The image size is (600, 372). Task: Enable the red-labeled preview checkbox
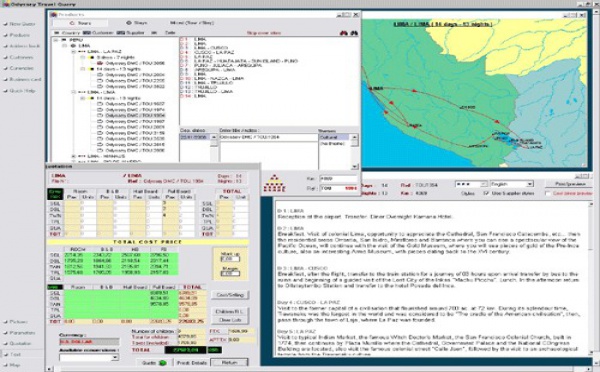(548, 193)
